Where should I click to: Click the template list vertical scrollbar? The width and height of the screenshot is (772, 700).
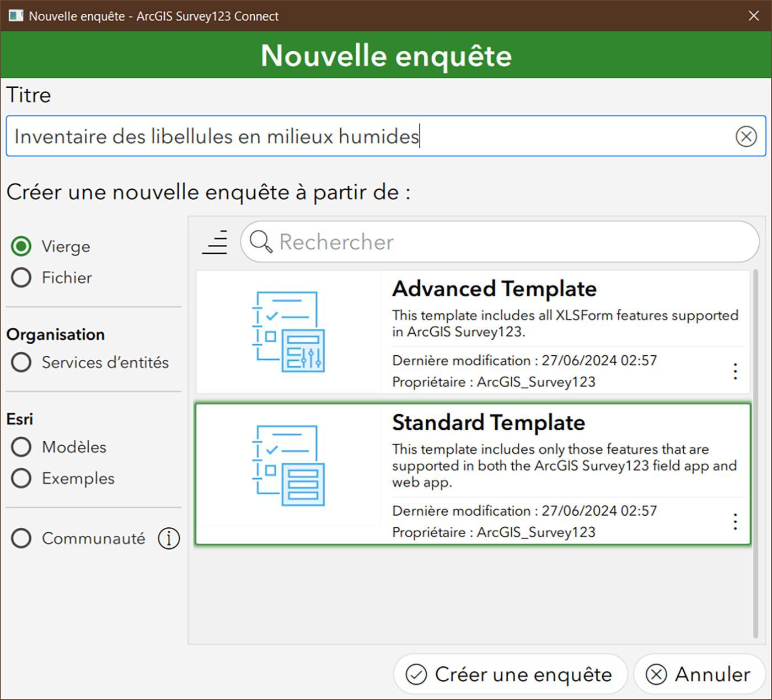pos(755,453)
